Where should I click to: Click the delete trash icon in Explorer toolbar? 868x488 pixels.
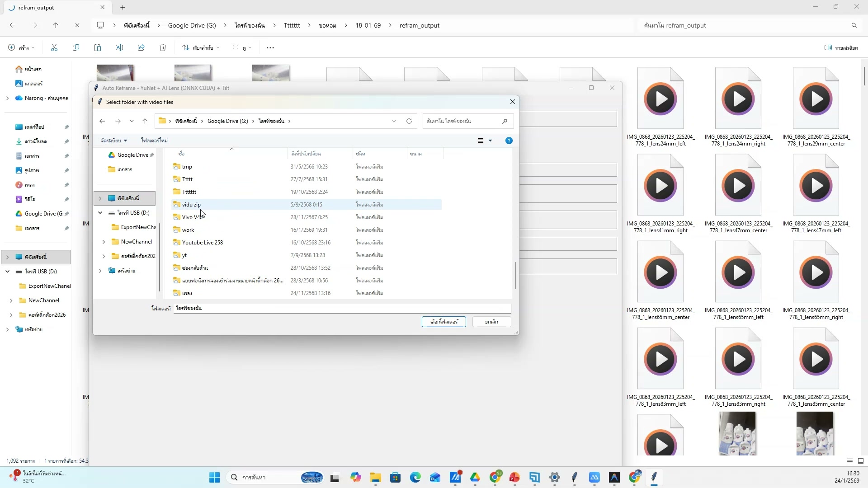pos(163,47)
